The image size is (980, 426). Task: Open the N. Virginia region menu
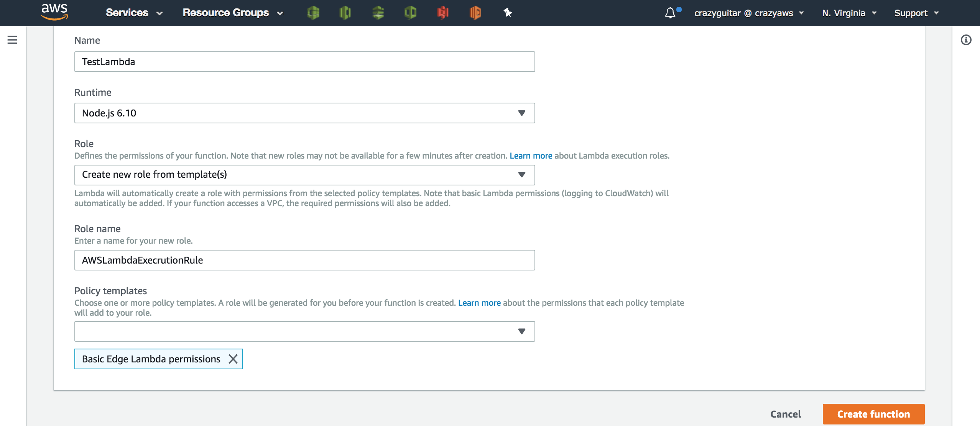(849, 13)
